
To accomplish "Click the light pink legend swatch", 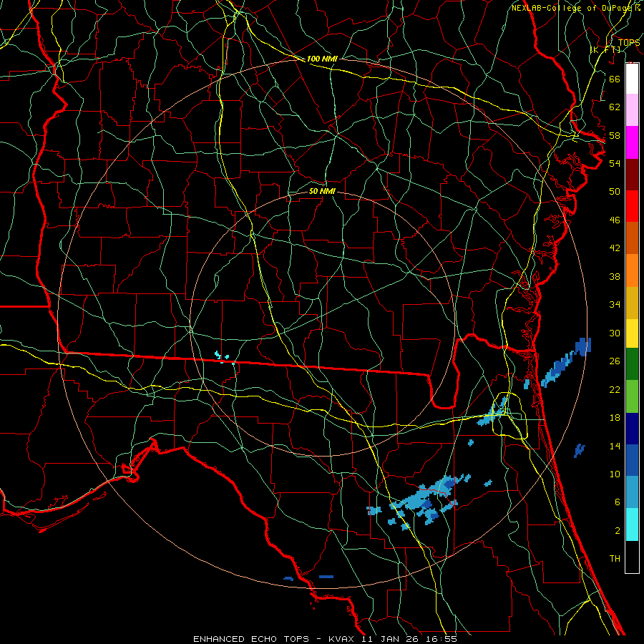I will point(632,110).
